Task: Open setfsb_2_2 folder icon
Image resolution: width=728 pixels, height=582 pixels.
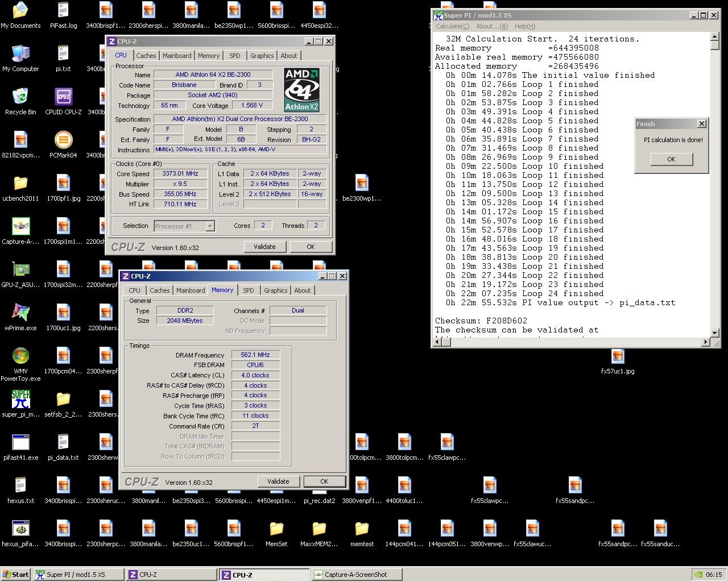Action: pyautogui.click(x=63, y=404)
